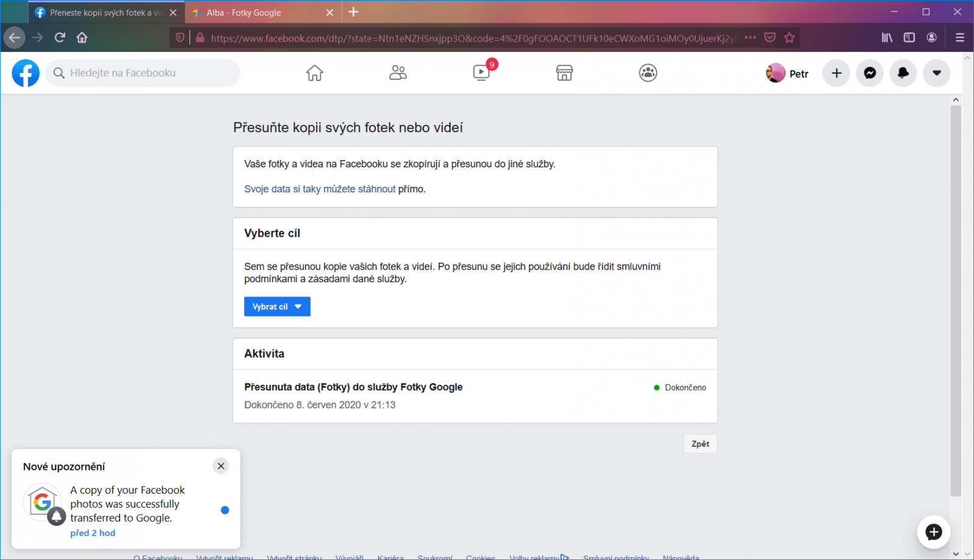Open the page actions three-dot menu

(751, 38)
